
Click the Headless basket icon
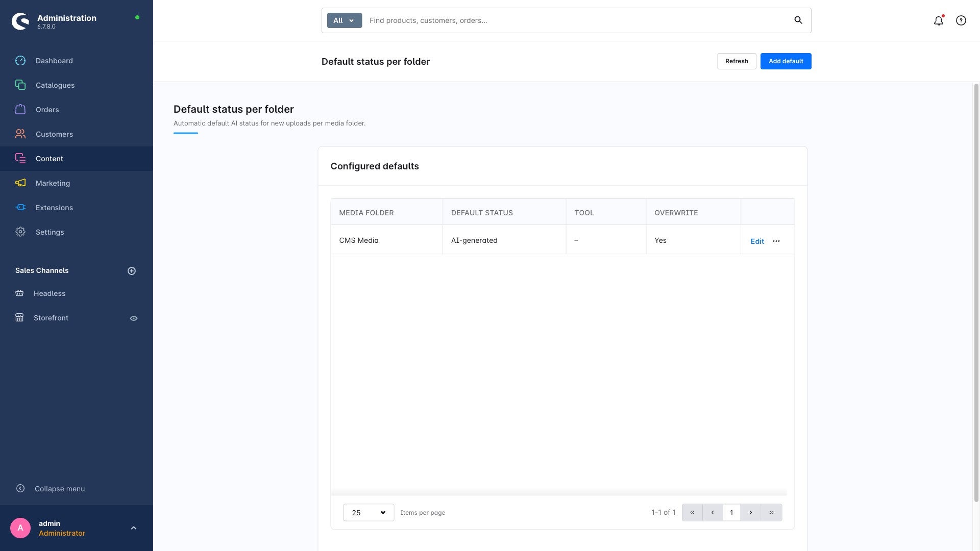pos(19,293)
